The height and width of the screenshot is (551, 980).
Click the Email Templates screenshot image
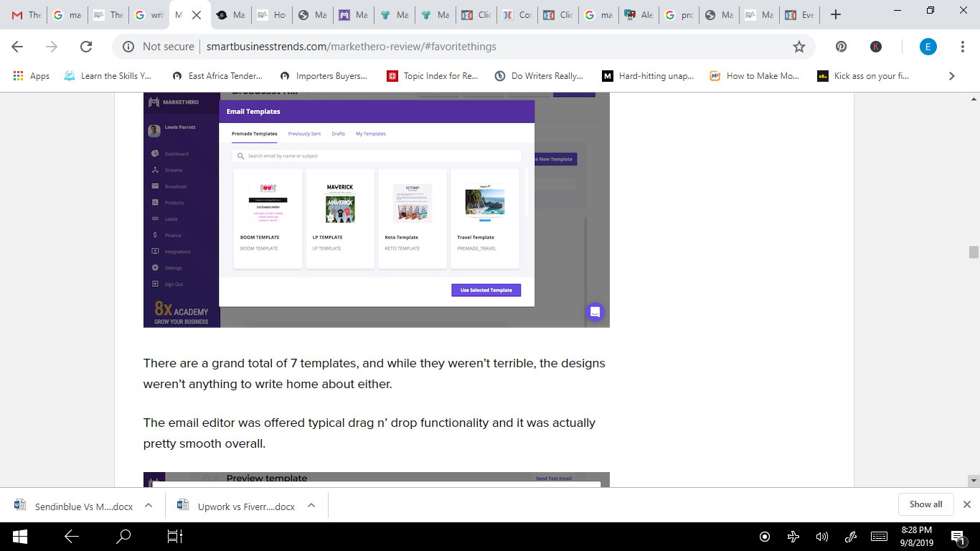(x=377, y=210)
